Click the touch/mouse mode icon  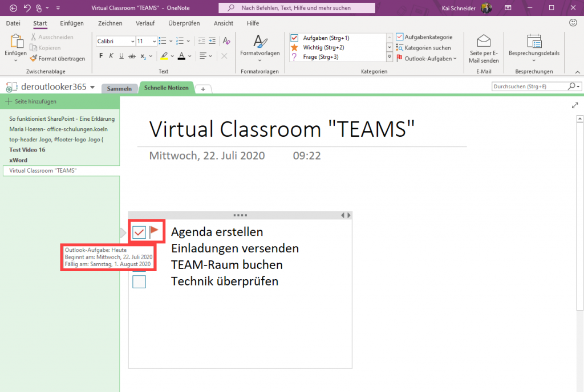point(39,8)
